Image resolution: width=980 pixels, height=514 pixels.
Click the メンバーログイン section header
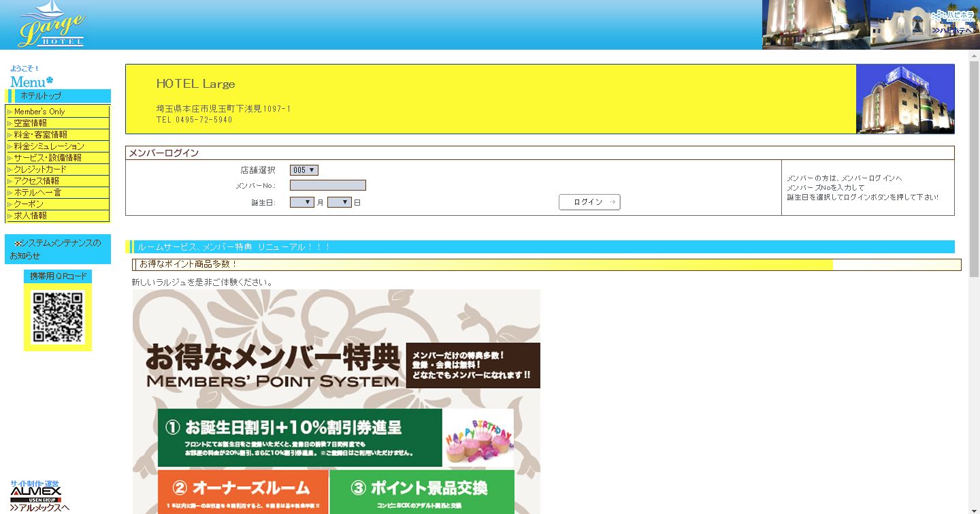[x=540, y=153]
